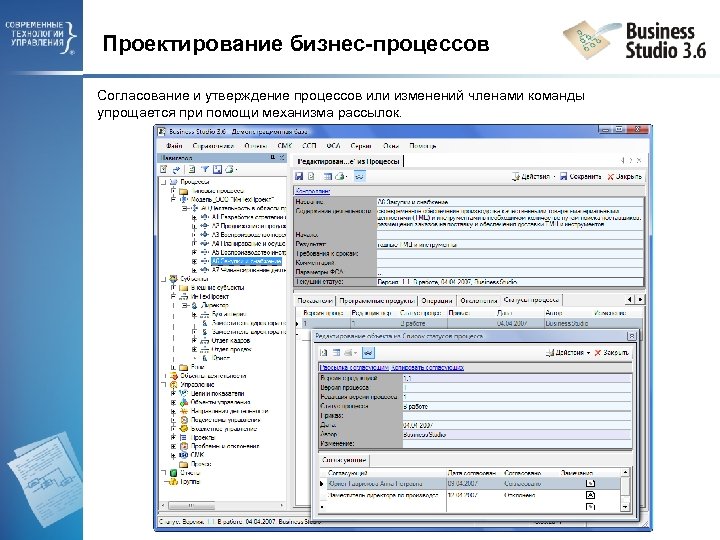
Task: Switch to the Отклонения tab
Action: click(x=478, y=301)
